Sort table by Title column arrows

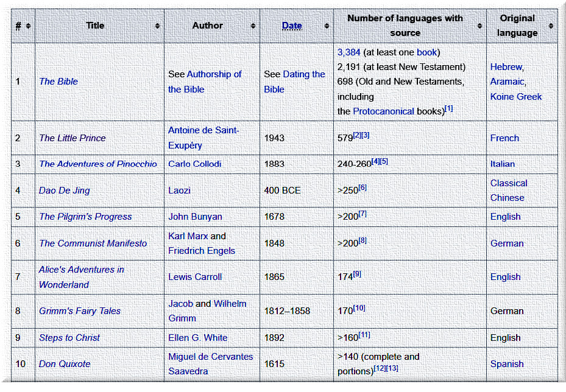pos(157,26)
